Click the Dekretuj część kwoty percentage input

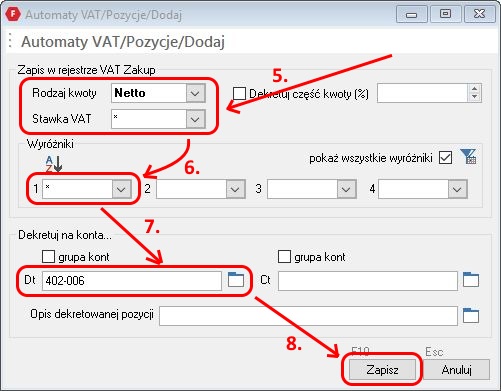[423, 93]
